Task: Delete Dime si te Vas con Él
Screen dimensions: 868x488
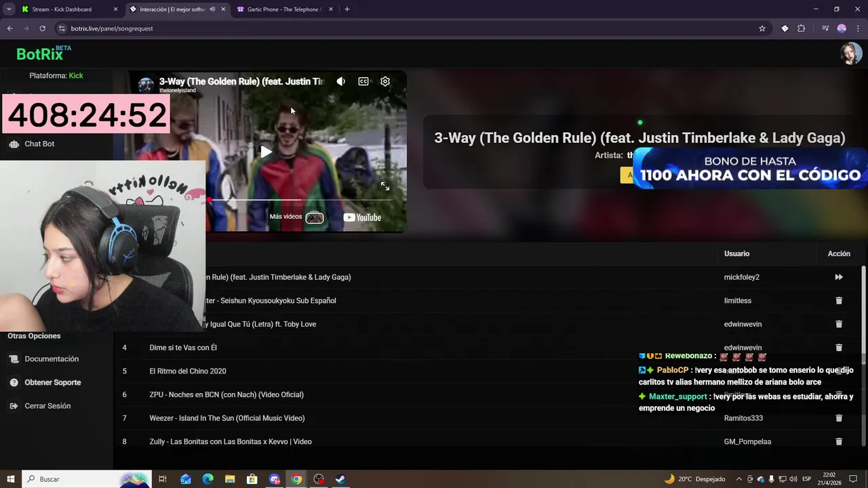Action: pyautogui.click(x=839, y=348)
